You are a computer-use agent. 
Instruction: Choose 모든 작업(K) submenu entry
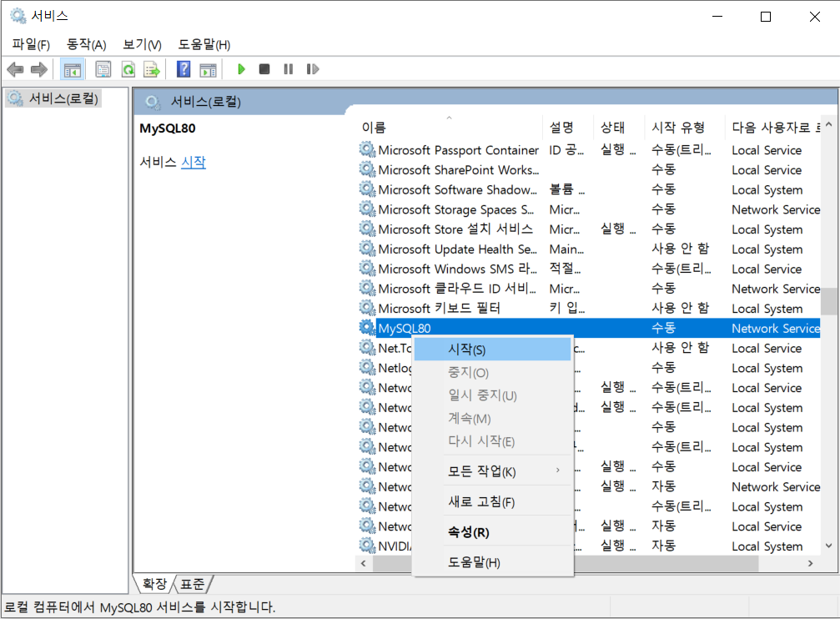pos(492,471)
